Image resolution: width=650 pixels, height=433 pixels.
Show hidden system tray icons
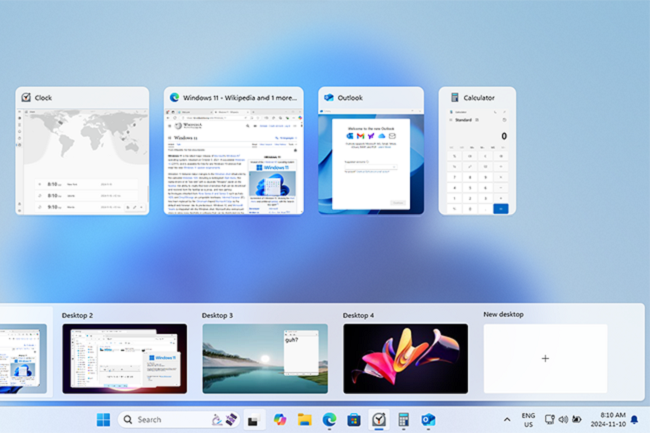click(506, 419)
